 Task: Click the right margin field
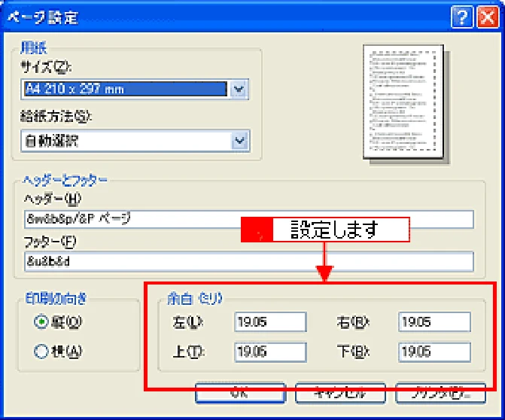[x=434, y=321]
